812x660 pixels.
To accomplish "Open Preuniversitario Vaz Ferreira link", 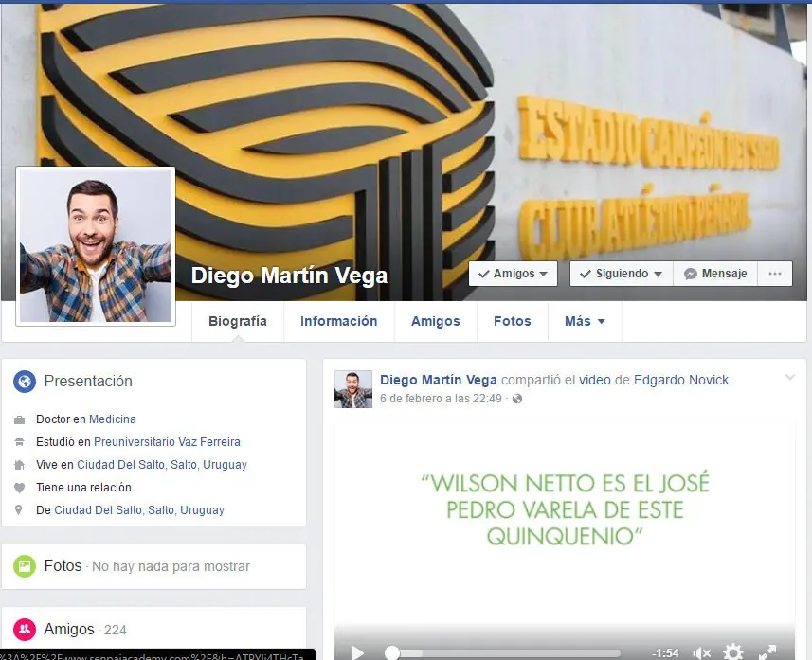I will (x=167, y=442).
